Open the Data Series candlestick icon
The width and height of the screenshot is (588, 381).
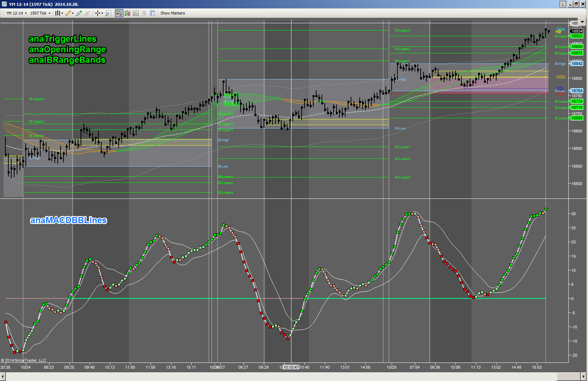click(x=127, y=13)
